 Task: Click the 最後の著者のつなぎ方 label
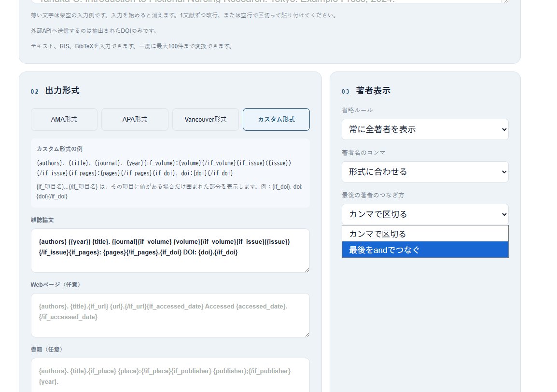click(373, 195)
